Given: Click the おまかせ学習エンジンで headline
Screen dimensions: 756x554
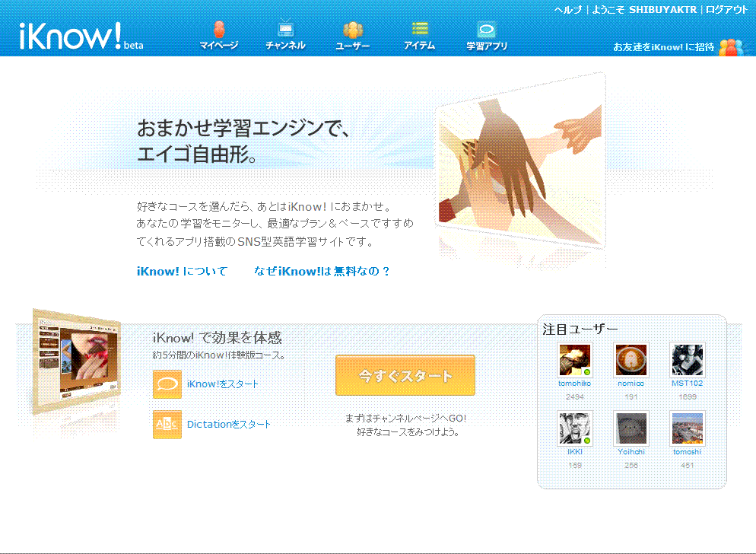Looking at the screenshot, I should [243, 128].
